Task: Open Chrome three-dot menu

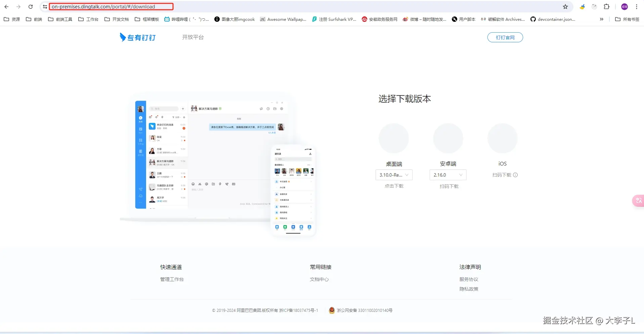Action: pos(637,7)
